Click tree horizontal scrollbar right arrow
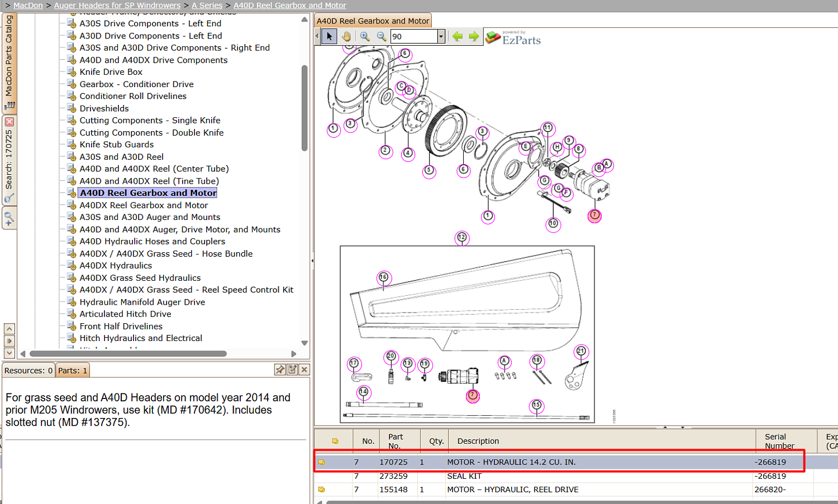 click(x=294, y=354)
